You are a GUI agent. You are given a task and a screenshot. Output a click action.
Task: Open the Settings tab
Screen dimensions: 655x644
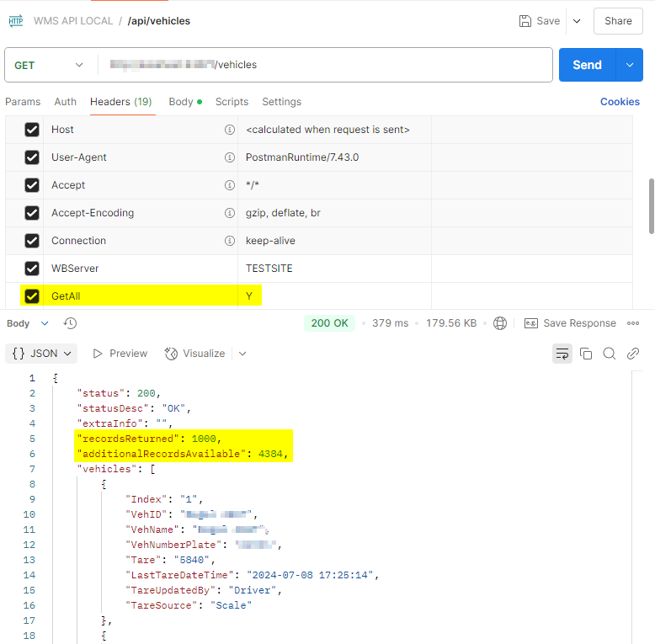point(281,102)
